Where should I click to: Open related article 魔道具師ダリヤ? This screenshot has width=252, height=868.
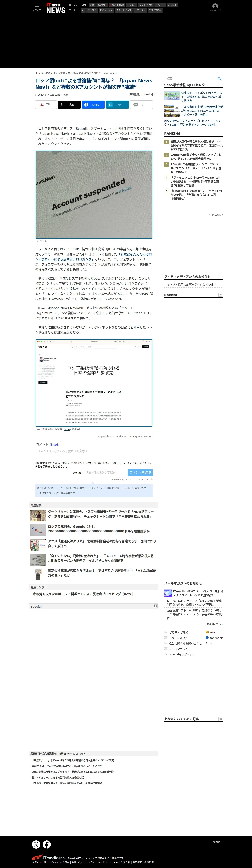(102, 544)
